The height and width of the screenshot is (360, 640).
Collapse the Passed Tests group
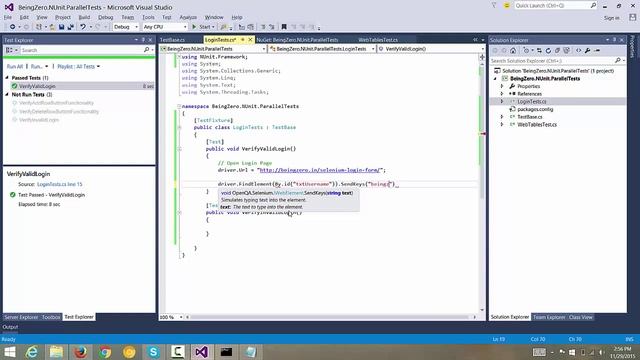7,78
